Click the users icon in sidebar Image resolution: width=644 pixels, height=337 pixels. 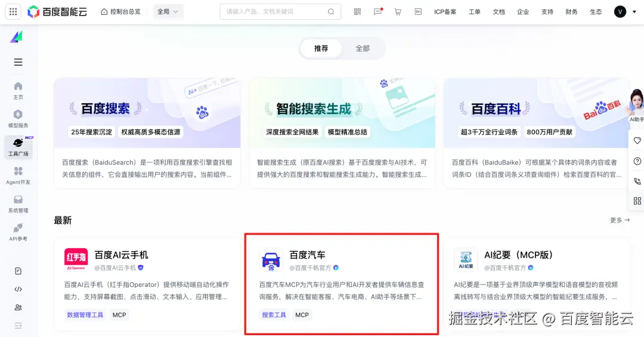click(18, 307)
